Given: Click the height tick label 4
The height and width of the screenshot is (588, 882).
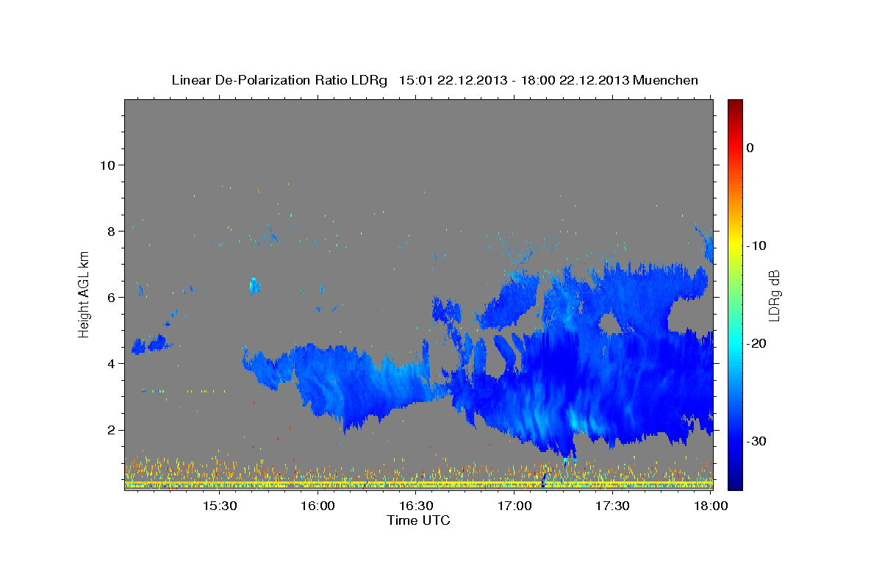Looking at the screenshot, I should [x=110, y=363].
